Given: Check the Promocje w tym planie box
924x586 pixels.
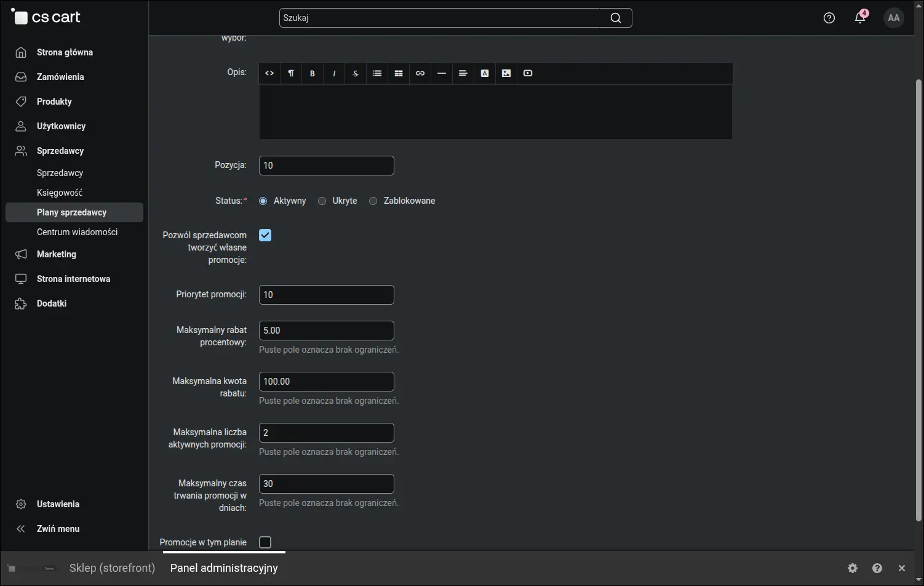Looking at the screenshot, I should click(265, 542).
